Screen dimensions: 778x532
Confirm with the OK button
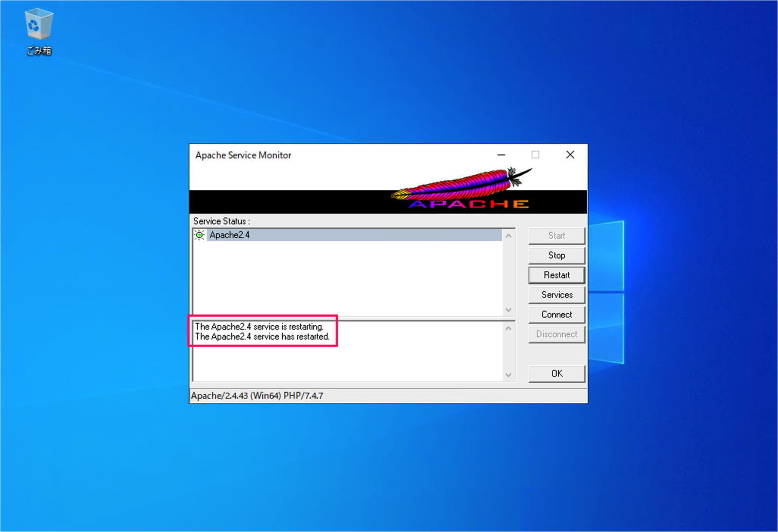pos(557,373)
